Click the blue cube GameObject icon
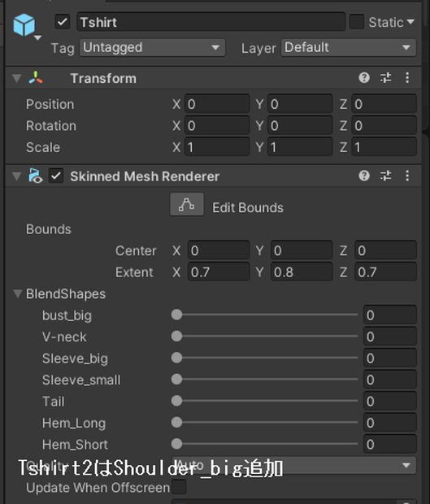430x504 pixels. click(x=24, y=24)
